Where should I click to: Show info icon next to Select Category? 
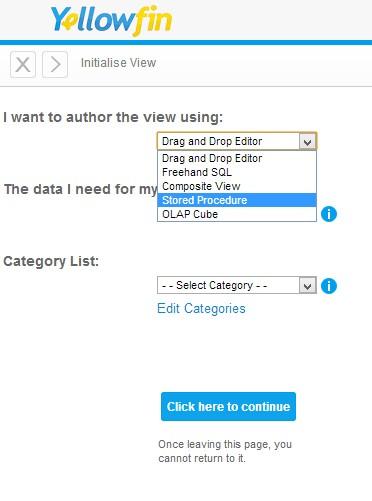(329, 286)
